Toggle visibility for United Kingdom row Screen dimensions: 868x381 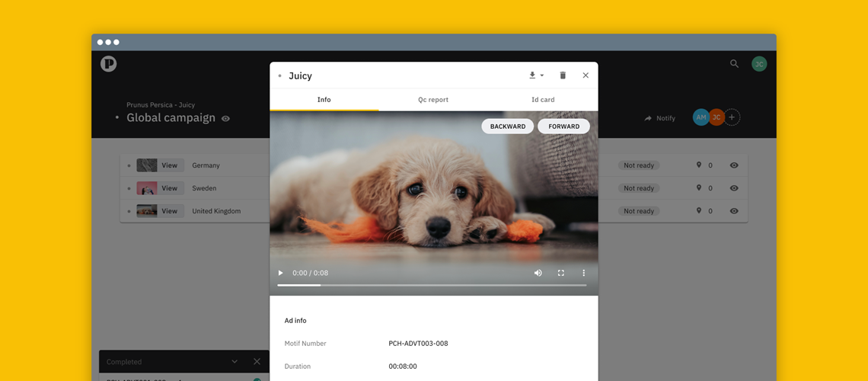point(734,211)
